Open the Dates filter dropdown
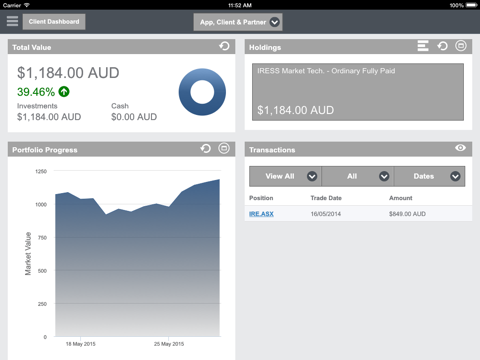The width and height of the screenshot is (480, 360). point(429,176)
